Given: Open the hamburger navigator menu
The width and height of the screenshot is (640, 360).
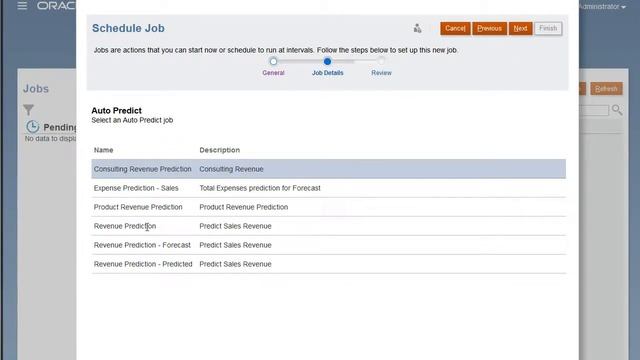Looking at the screenshot, I should coord(22,6).
